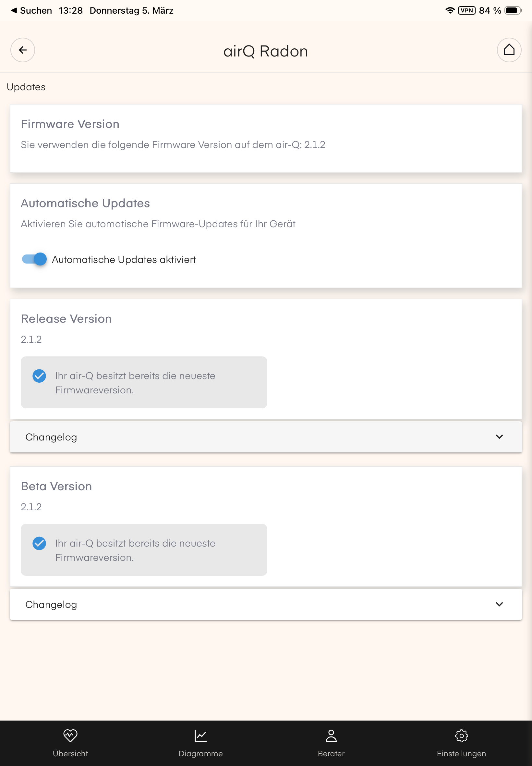The image size is (532, 766).
Task: Expand the Release Version Changelog
Action: (266, 437)
